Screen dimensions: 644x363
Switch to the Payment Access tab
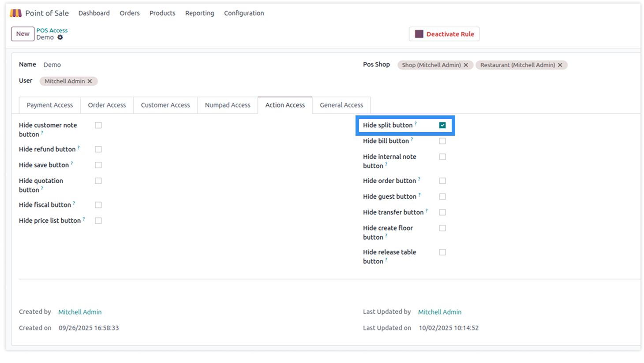[x=50, y=105]
